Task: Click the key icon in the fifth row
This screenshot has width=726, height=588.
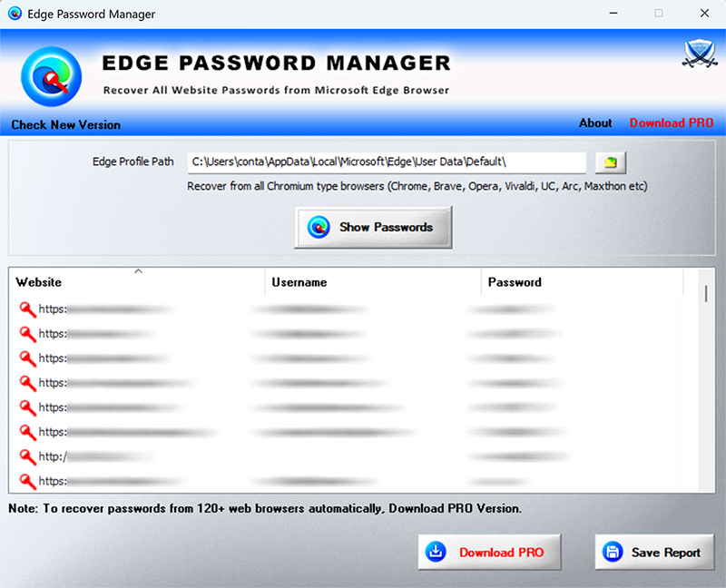Action: click(27, 407)
